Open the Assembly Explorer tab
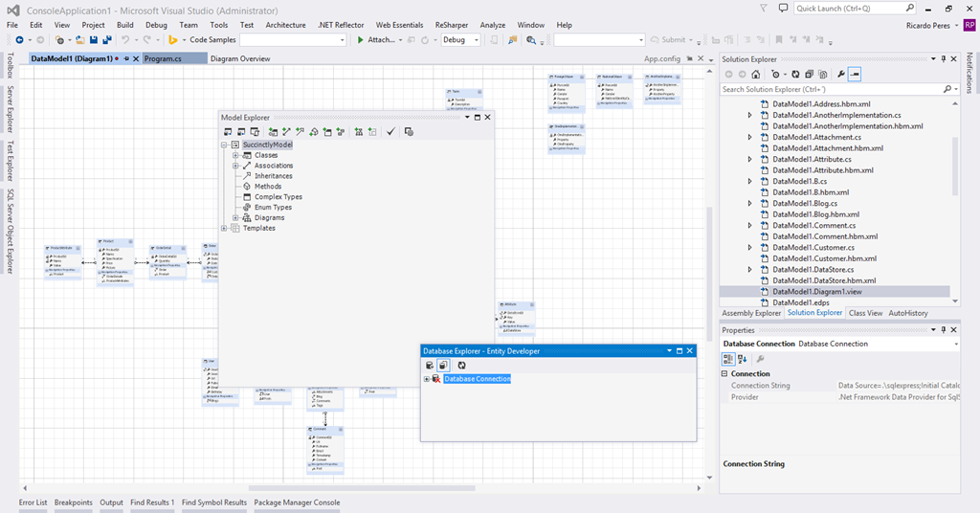 [751, 313]
